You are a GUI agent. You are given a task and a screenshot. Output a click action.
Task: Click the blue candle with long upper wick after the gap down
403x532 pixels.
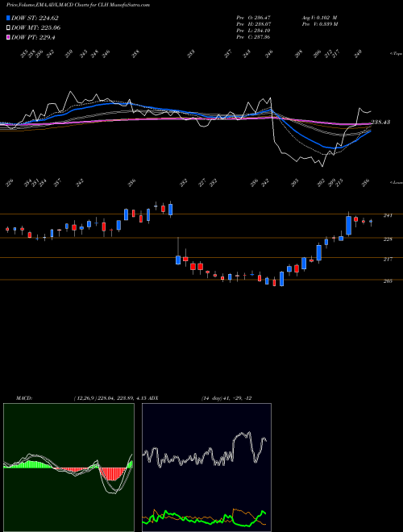point(178,260)
